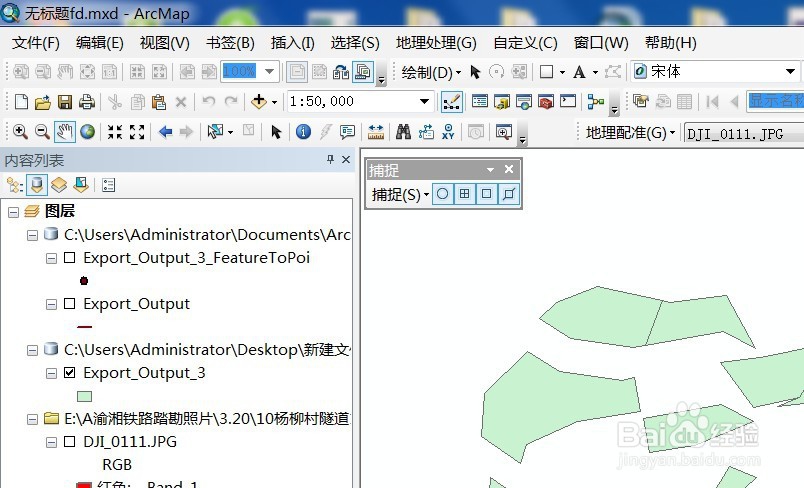The width and height of the screenshot is (804, 488).
Task: Toggle Export_Output_3_FeatureToPoi layer visibility
Action: (69, 257)
